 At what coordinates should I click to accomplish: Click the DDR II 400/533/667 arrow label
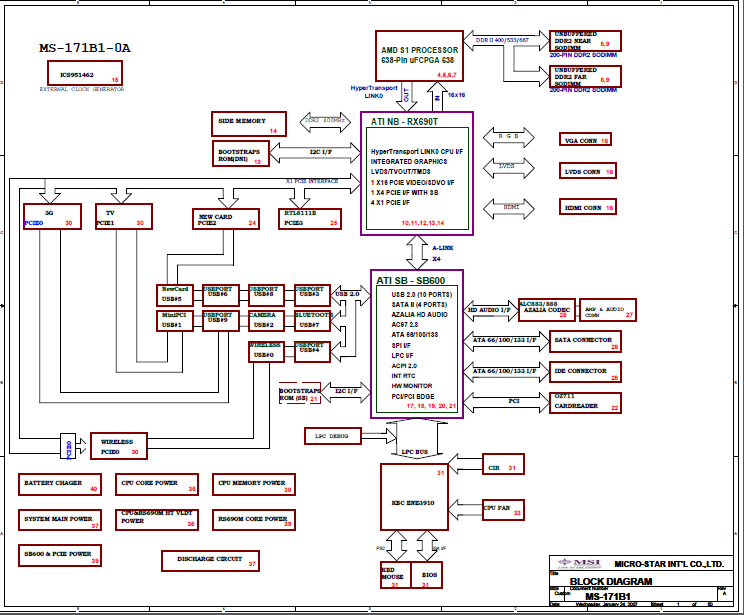pos(502,40)
